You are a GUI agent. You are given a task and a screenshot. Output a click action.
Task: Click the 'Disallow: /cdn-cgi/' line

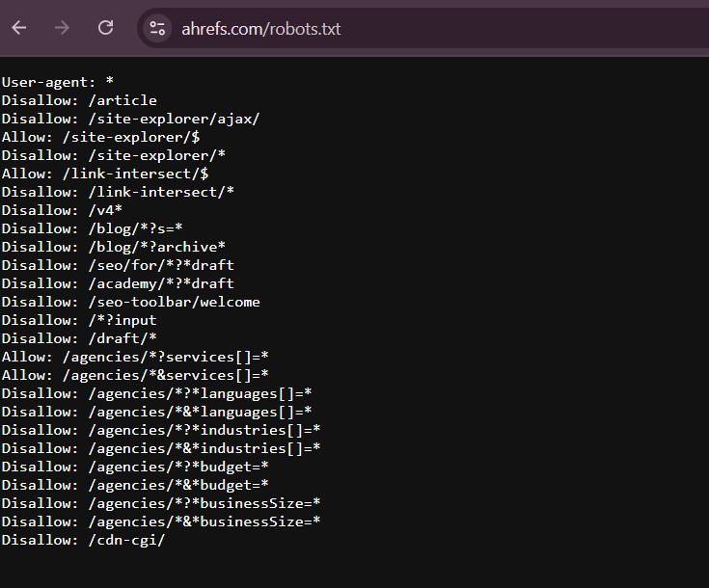tap(83, 540)
